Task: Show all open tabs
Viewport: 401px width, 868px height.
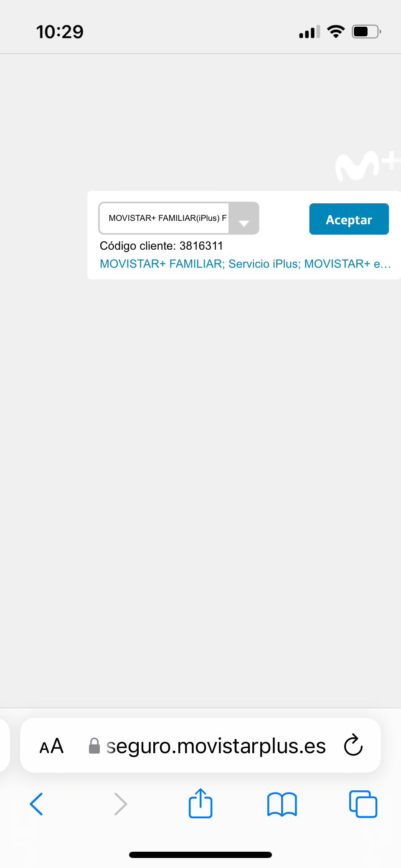Action: (x=363, y=804)
